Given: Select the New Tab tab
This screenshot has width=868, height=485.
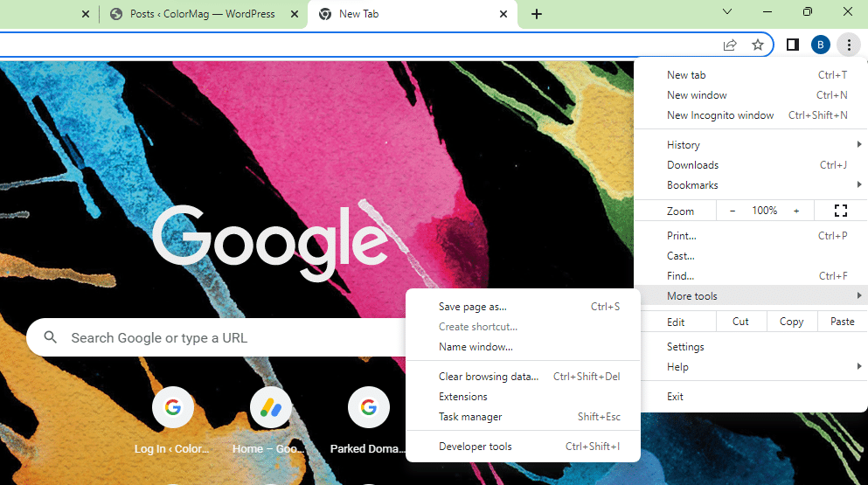Looking at the screenshot, I should [x=412, y=14].
